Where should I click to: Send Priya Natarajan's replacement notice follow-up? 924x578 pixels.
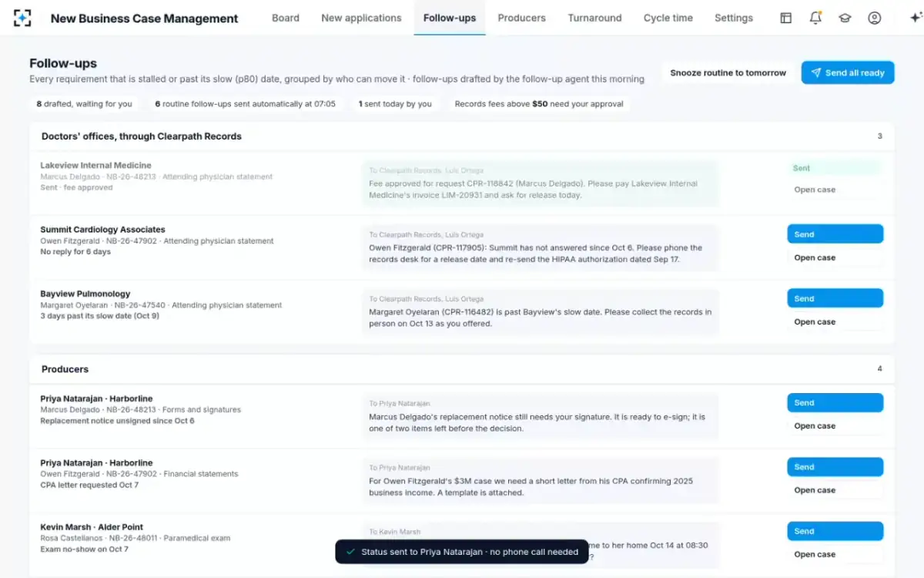point(835,402)
